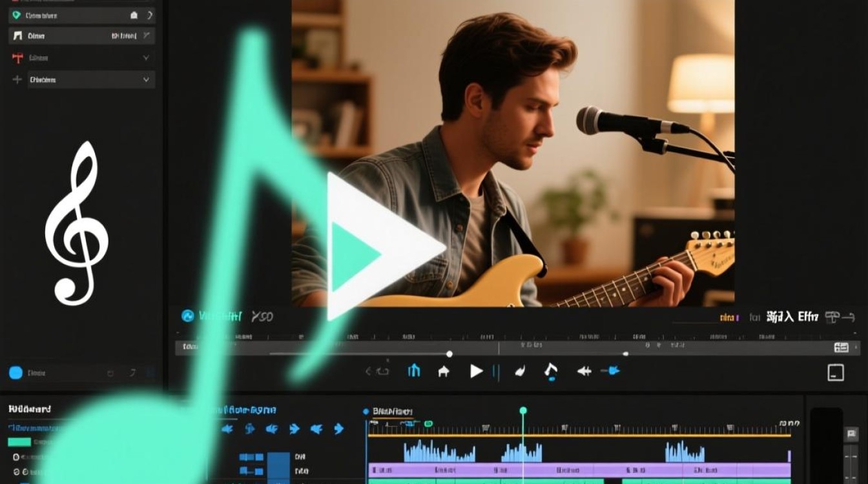Click the blue waveform clip under the playhead

(522, 452)
